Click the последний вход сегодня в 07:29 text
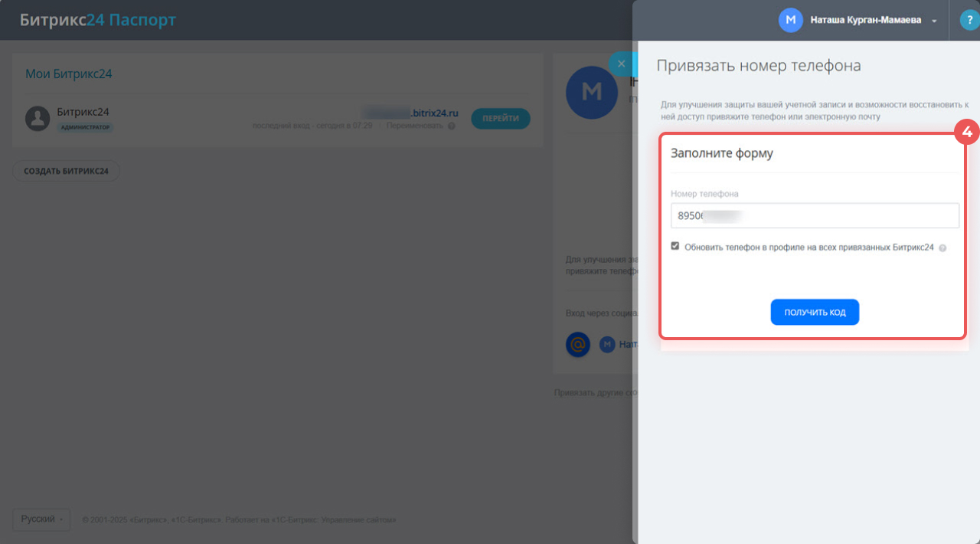The height and width of the screenshot is (544, 980). point(312,126)
